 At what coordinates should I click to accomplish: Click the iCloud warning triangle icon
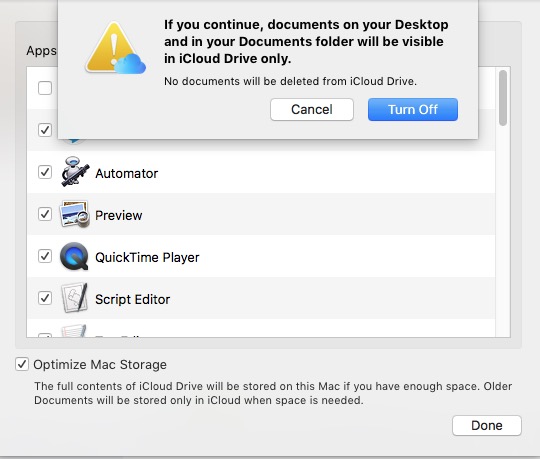(x=115, y=48)
